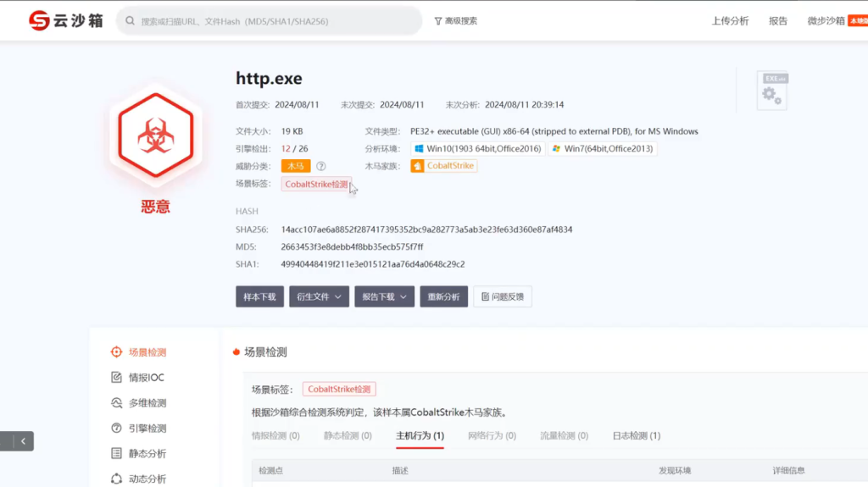
Task: Focus the URL or hash search field
Action: (269, 21)
